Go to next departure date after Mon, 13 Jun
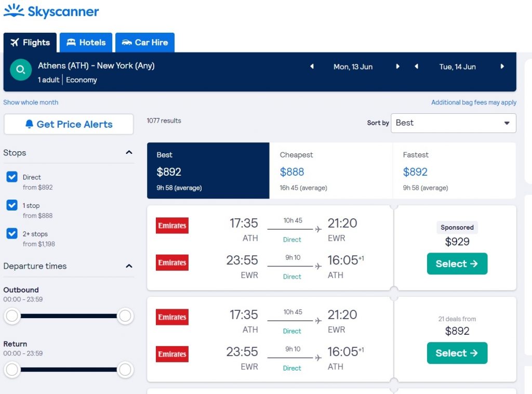The image size is (532, 394). 397,67
